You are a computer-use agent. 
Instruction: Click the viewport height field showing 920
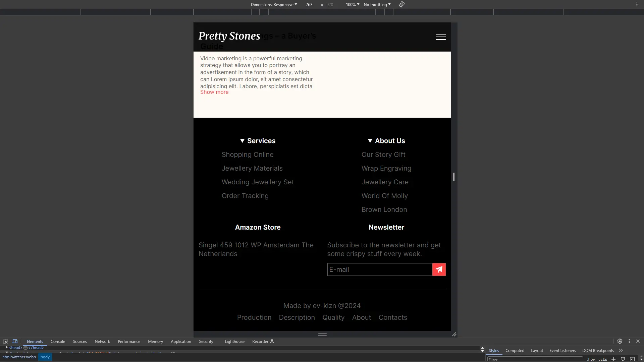coord(330,4)
